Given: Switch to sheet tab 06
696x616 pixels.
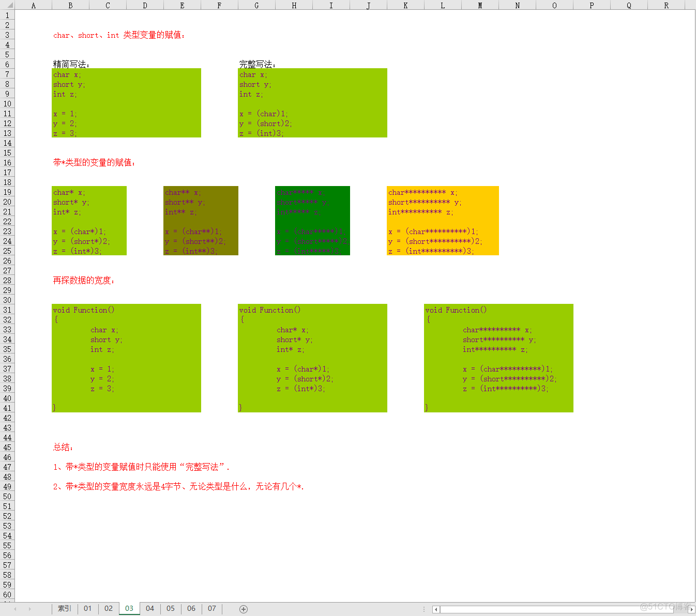Looking at the screenshot, I should (x=191, y=608).
